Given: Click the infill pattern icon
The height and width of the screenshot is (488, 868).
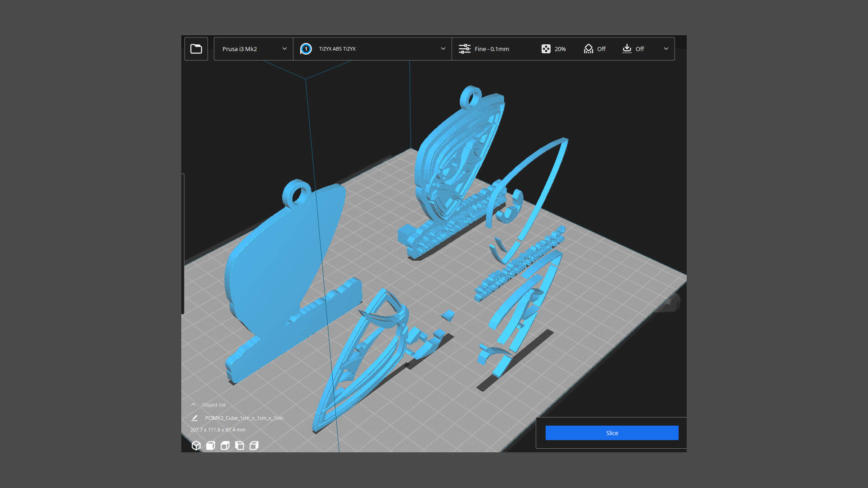Looking at the screenshot, I should [x=546, y=49].
